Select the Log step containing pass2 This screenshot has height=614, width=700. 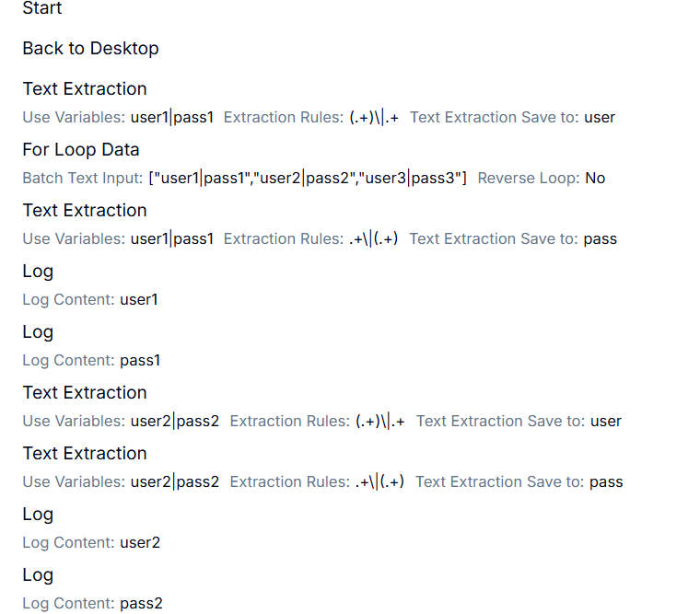(38, 574)
